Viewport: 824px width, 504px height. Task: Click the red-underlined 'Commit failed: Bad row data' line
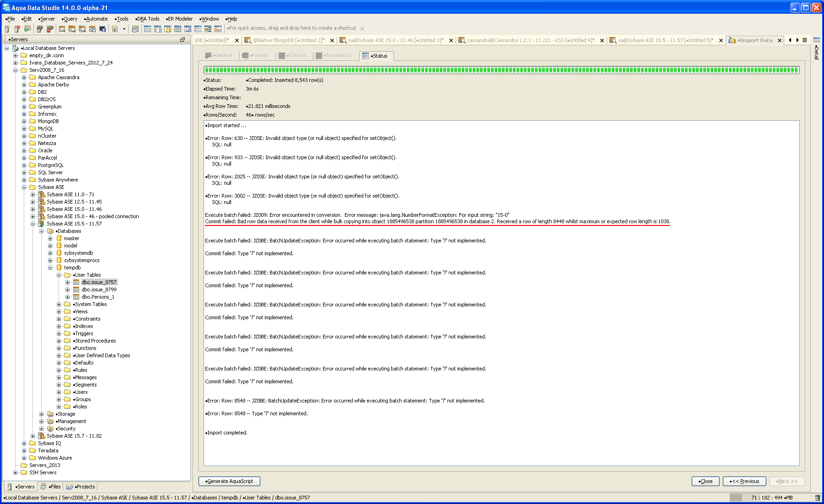[x=437, y=221]
